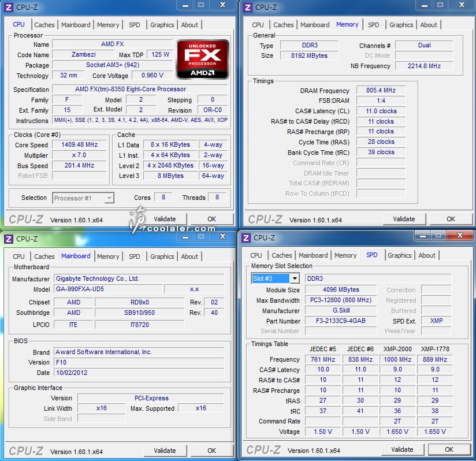Open the Memory tab in the CPU window

point(108,25)
